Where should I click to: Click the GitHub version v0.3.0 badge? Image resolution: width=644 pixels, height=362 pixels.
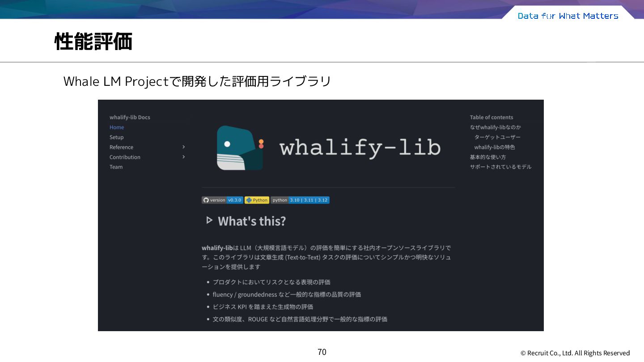pyautogui.click(x=222, y=200)
